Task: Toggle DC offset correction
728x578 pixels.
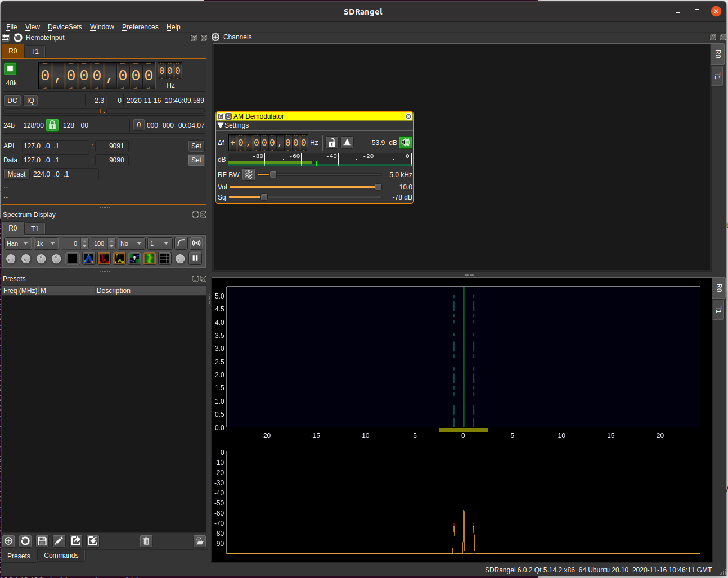Action: [x=12, y=101]
